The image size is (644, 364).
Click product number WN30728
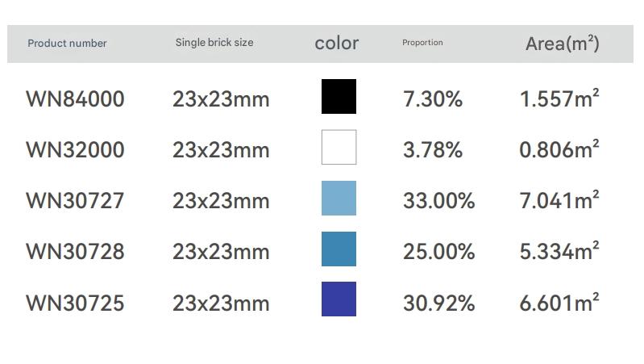(x=75, y=252)
